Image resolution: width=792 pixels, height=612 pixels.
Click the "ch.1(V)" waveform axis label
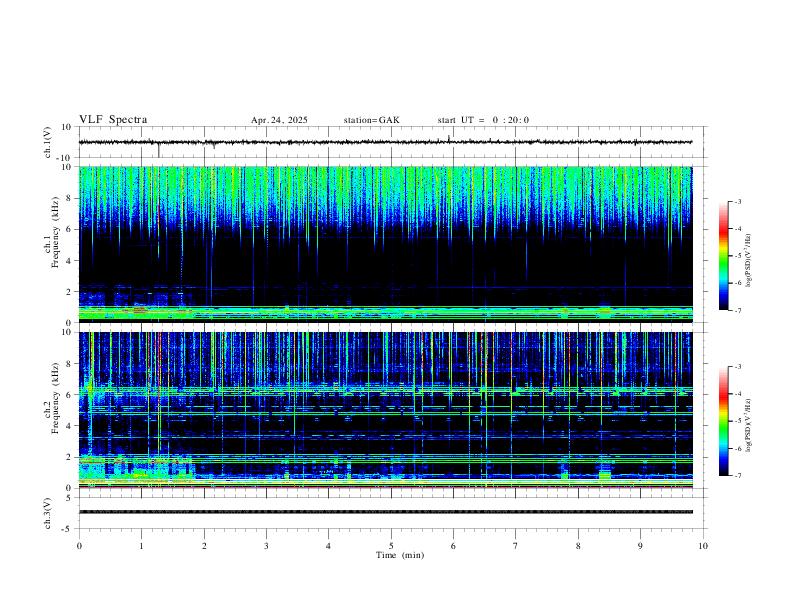(x=48, y=142)
